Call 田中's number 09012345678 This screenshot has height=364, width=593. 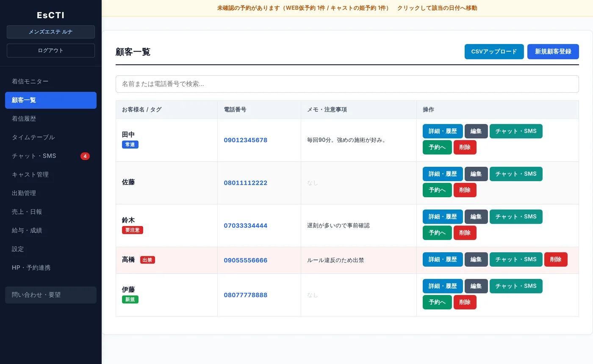pyautogui.click(x=246, y=140)
